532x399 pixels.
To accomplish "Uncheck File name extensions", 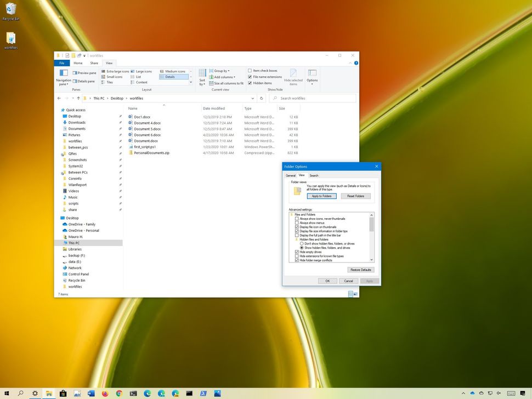I will click(250, 77).
